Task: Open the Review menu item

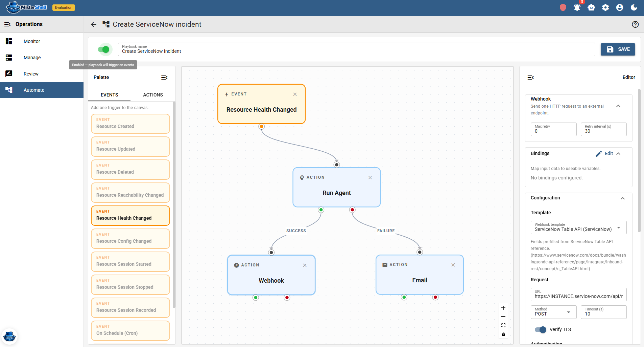Action: tap(42, 74)
